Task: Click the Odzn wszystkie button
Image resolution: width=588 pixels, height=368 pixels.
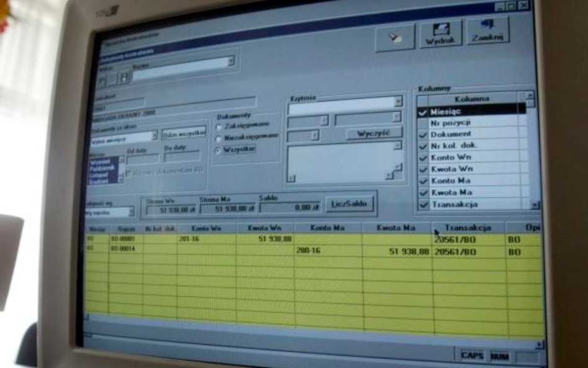Action: click(x=184, y=133)
